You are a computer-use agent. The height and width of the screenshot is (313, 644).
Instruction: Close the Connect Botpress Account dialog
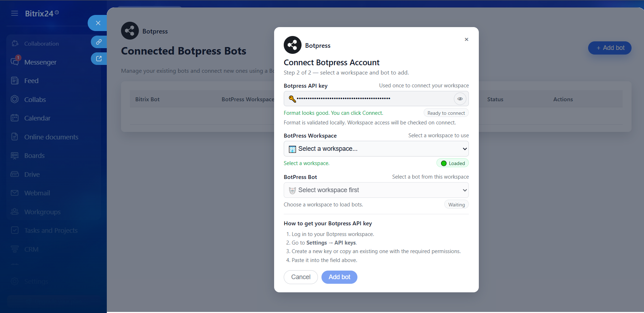click(466, 40)
